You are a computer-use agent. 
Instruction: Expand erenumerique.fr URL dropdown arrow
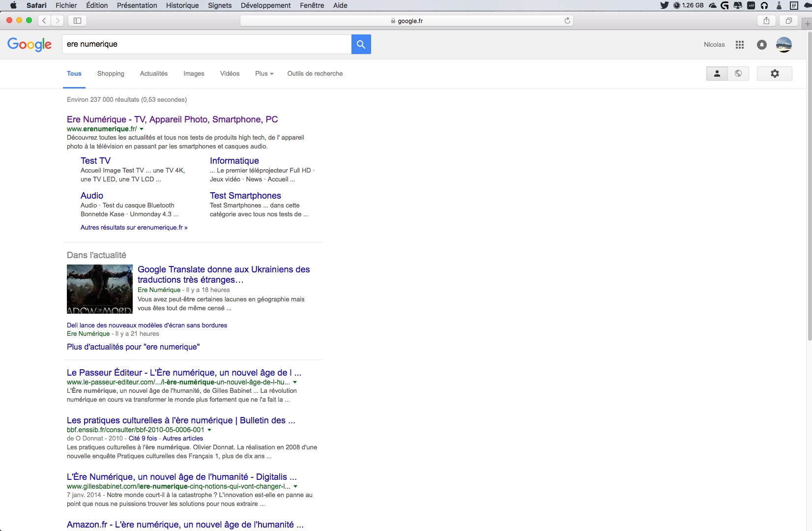(142, 129)
